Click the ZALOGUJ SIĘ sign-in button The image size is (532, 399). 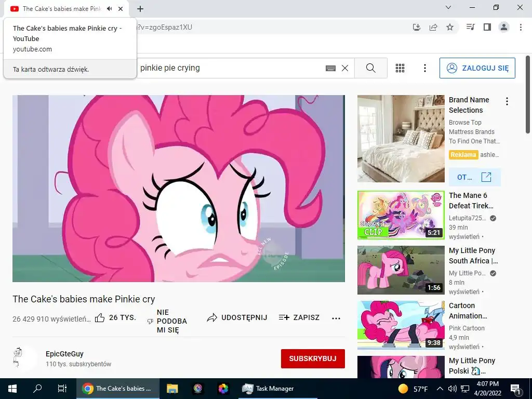click(477, 68)
